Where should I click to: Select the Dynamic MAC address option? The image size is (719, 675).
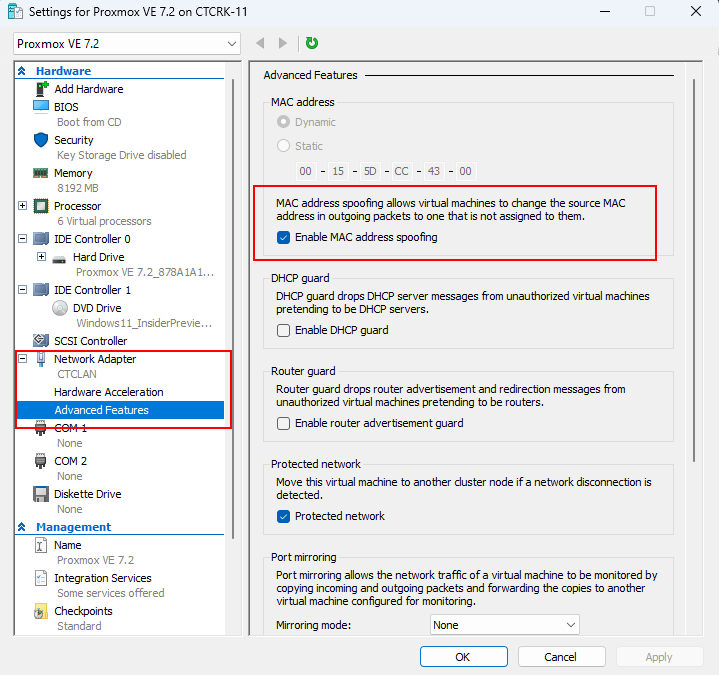point(283,122)
